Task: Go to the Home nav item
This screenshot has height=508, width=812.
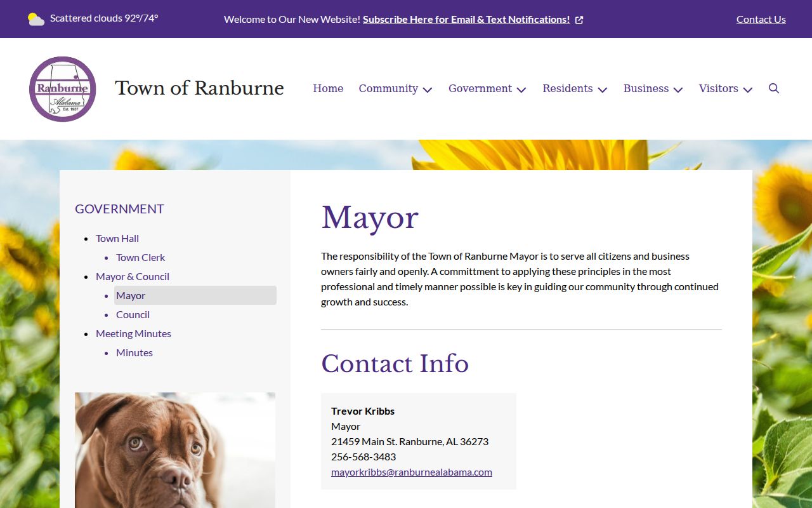Action: pyautogui.click(x=328, y=88)
